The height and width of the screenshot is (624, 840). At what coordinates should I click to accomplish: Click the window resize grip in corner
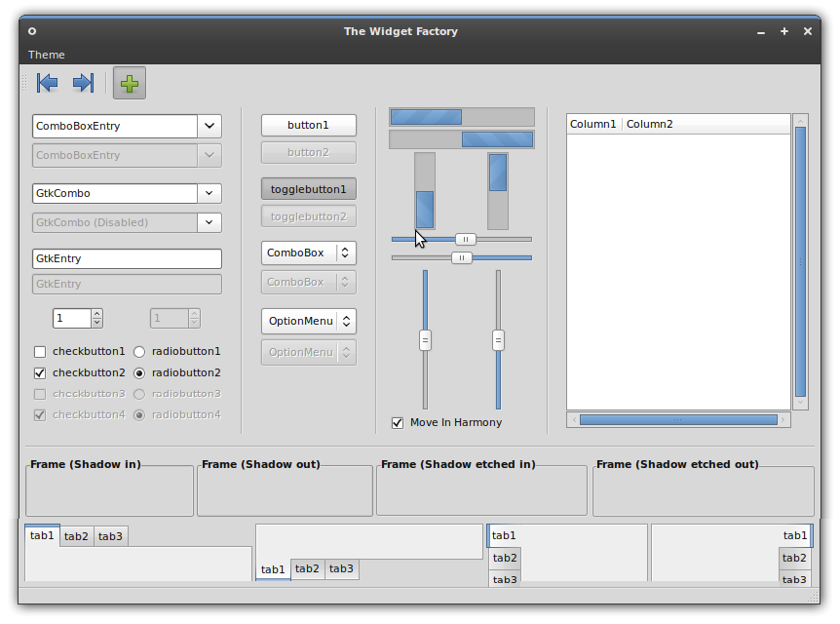(x=814, y=597)
